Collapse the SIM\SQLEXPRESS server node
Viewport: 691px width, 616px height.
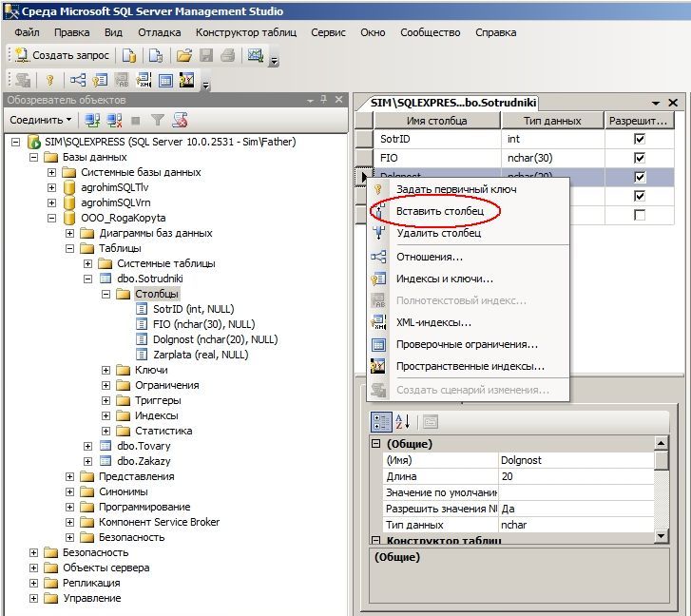pyautogui.click(x=16, y=142)
